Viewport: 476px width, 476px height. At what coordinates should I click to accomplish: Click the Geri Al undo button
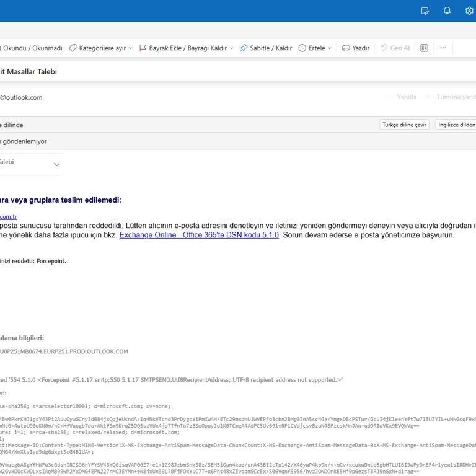tap(395, 48)
